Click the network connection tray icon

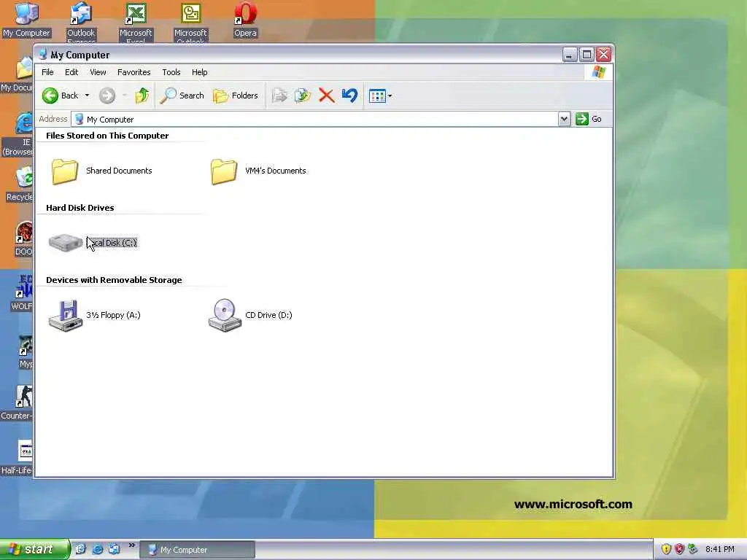(693, 550)
